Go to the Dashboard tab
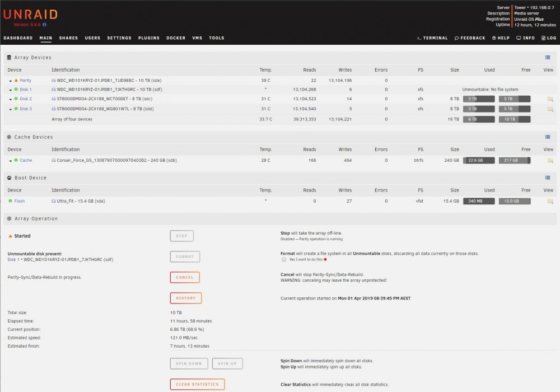This screenshot has height=392, width=560. tap(18, 38)
